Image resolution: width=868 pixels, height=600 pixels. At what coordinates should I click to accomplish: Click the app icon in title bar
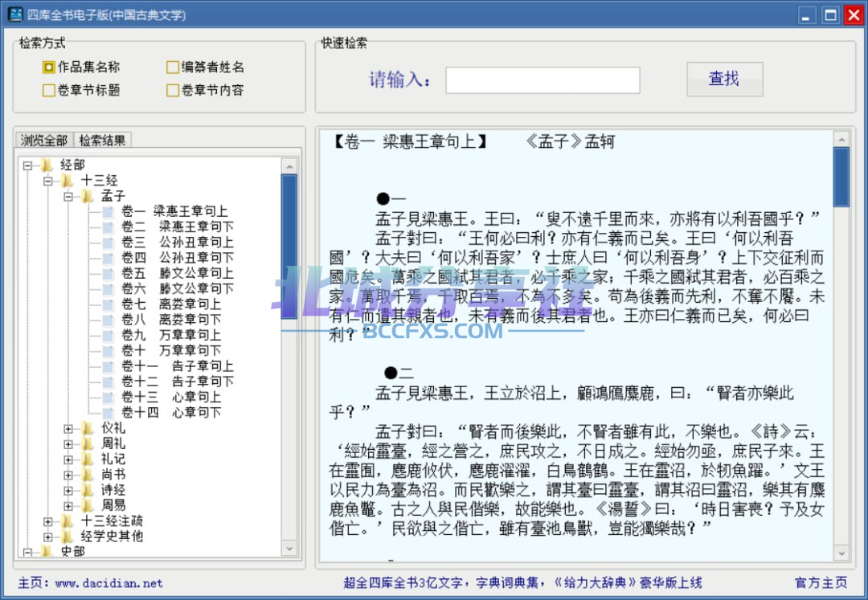[14, 14]
